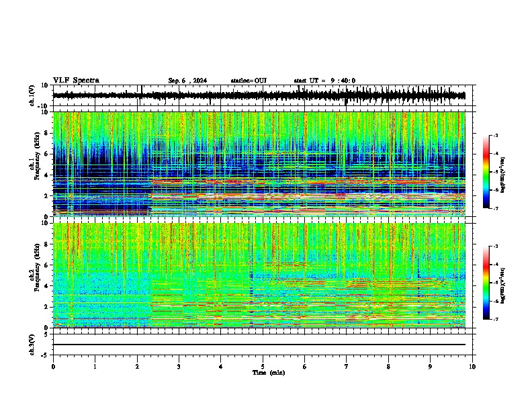
Task: Click the time axis tick label "9"
Action: click(430, 367)
